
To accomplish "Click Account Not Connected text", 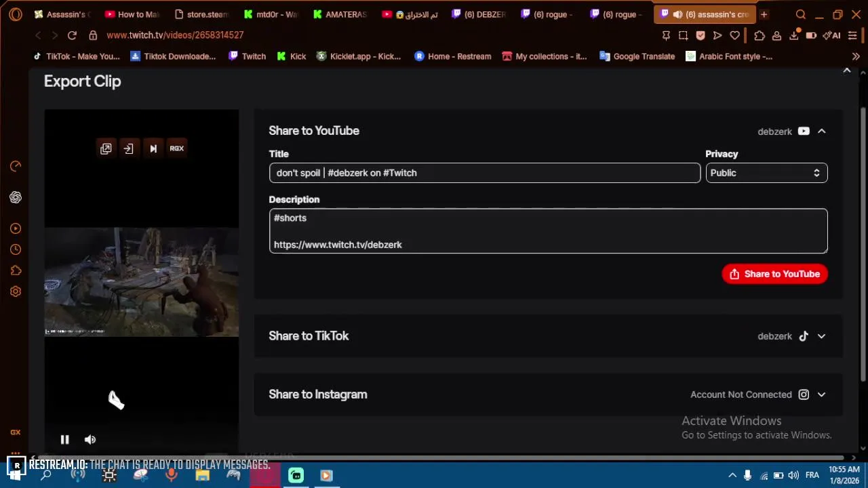I will pyautogui.click(x=741, y=394).
